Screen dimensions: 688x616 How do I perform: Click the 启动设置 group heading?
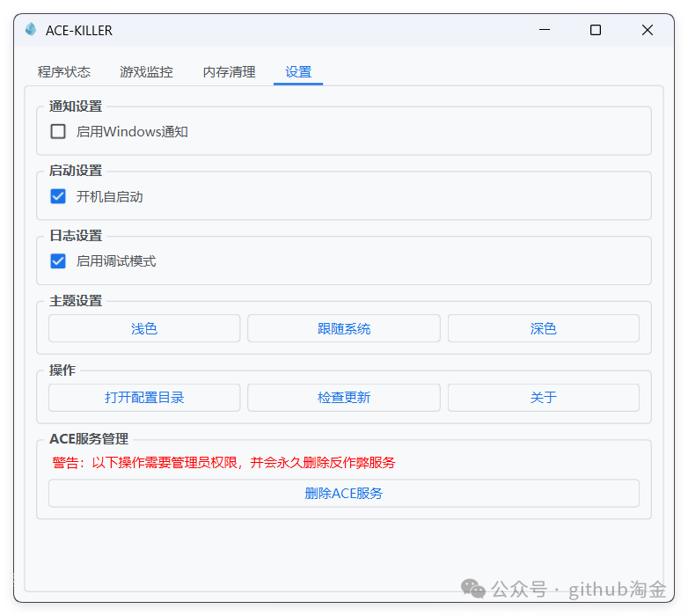(76, 170)
